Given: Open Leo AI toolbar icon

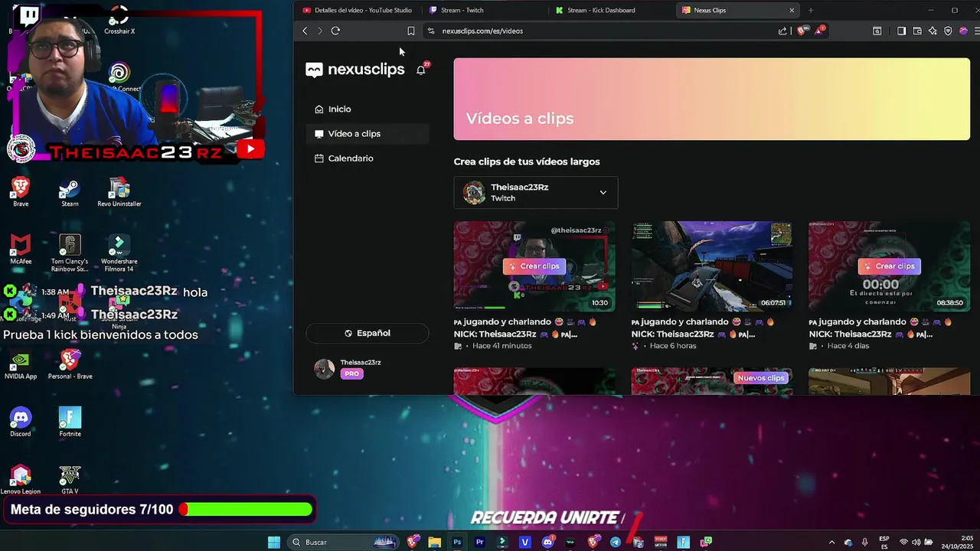Looking at the screenshot, I should pos(933,31).
